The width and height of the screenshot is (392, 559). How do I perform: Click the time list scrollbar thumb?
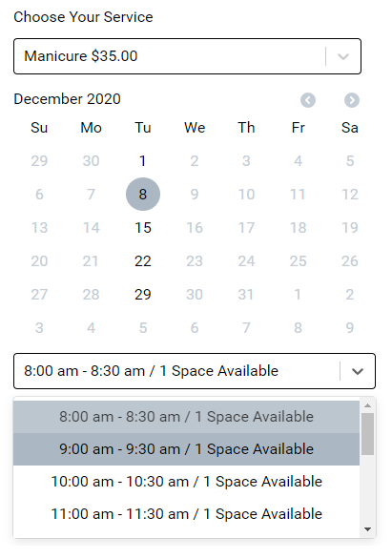pos(367,434)
